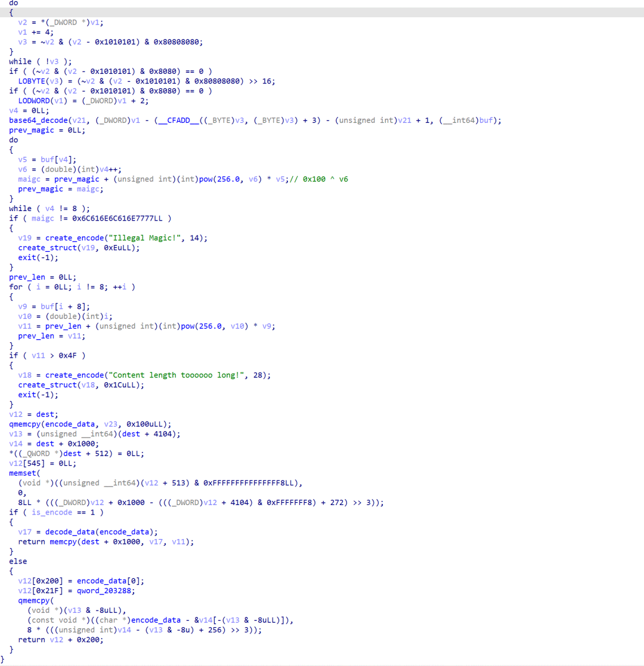Click the statement v9 = buf[i + 8];
The height and width of the screenshot is (666, 644).
[54, 306]
